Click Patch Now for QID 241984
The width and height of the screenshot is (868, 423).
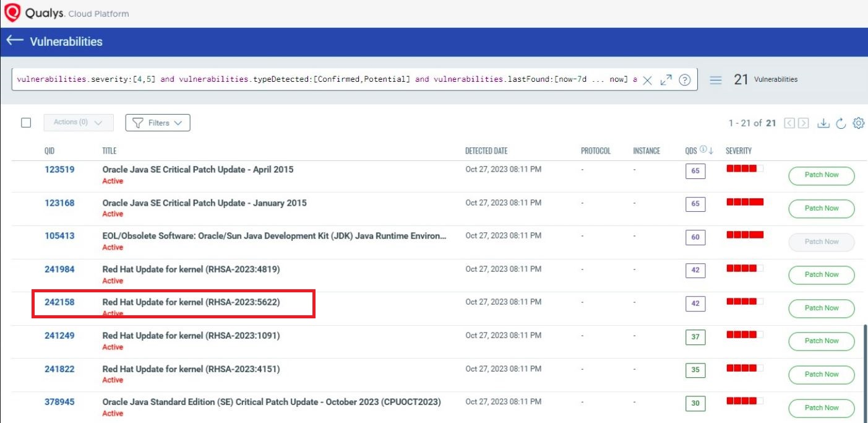[x=821, y=275]
